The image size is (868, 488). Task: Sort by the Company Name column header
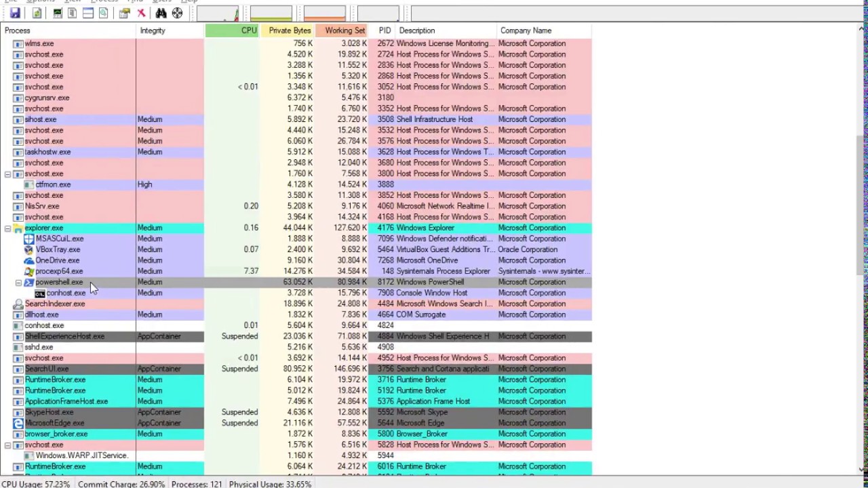coord(545,30)
